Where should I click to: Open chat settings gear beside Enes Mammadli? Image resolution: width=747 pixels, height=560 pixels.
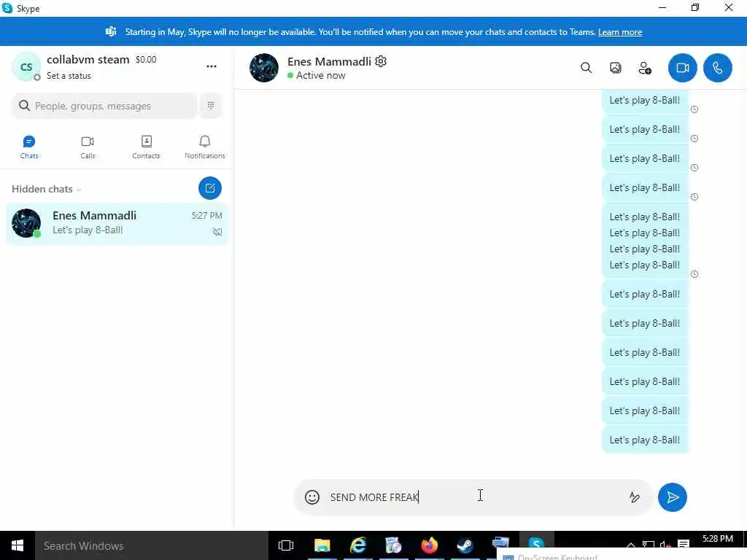tap(381, 61)
